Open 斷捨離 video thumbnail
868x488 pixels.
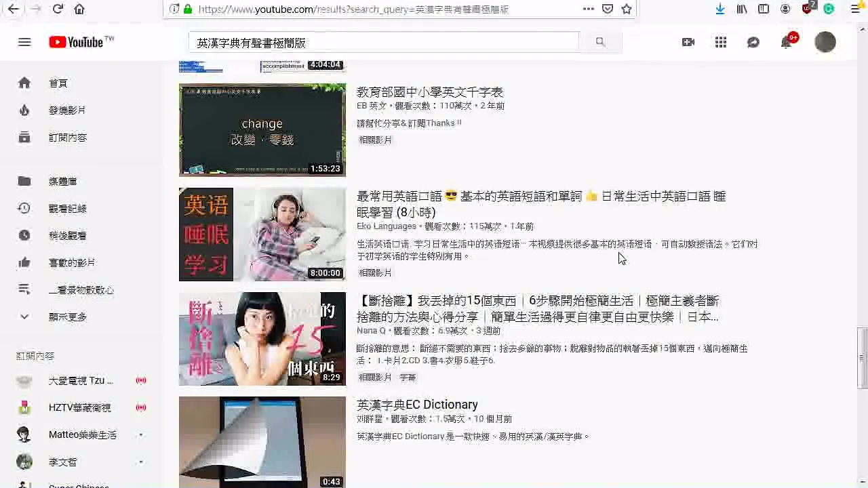tap(262, 339)
